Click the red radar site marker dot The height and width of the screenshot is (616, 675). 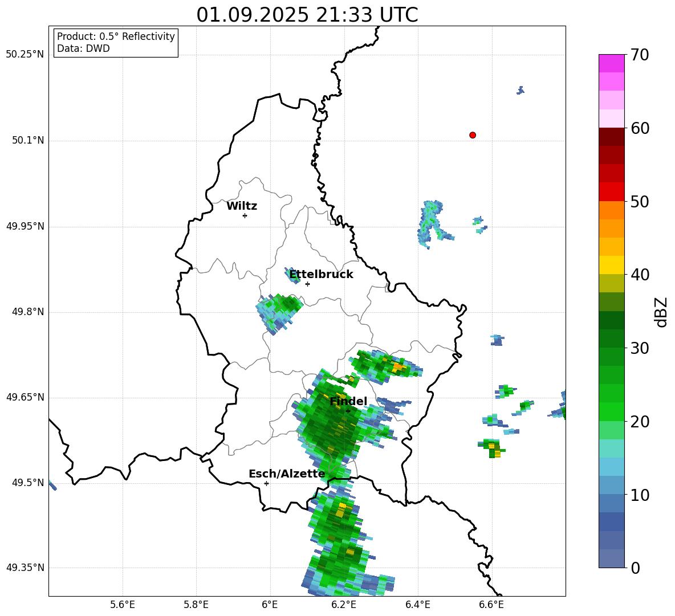[472, 135]
